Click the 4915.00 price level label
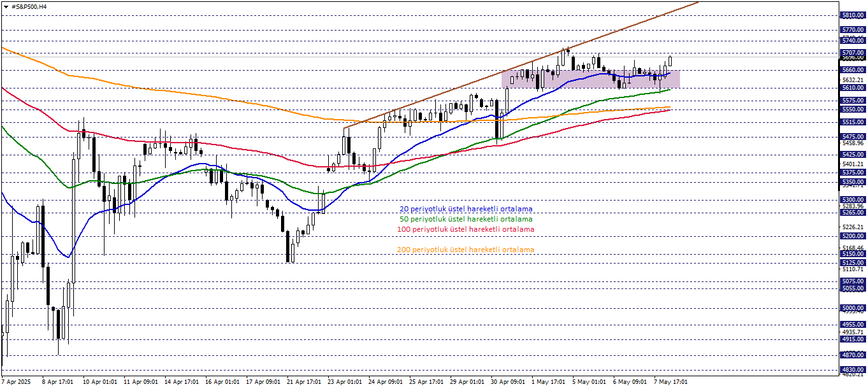This screenshot has width=868, height=389. pyautogui.click(x=852, y=339)
